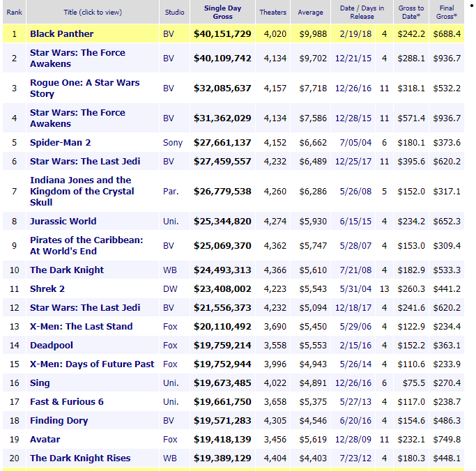This screenshot has width=476, height=471.
Task: Open The Dark Knight Rises link
Action: click(x=80, y=458)
